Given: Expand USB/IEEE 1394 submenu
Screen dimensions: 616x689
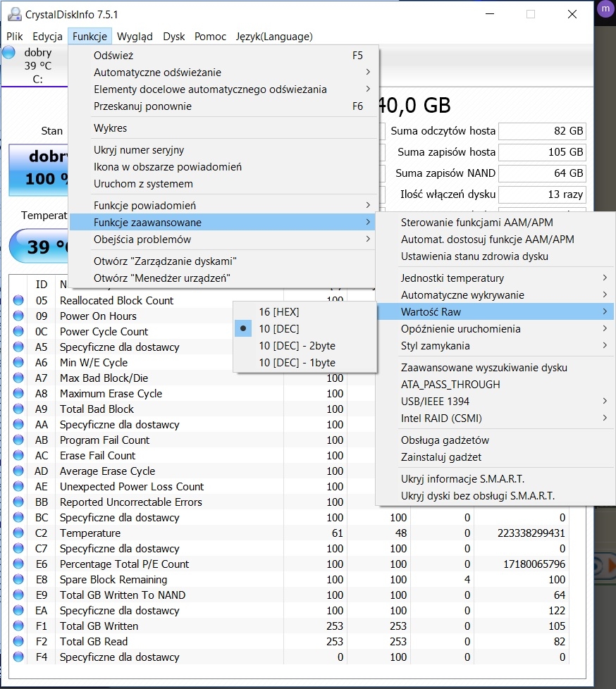Looking at the screenshot, I should 495,401.
